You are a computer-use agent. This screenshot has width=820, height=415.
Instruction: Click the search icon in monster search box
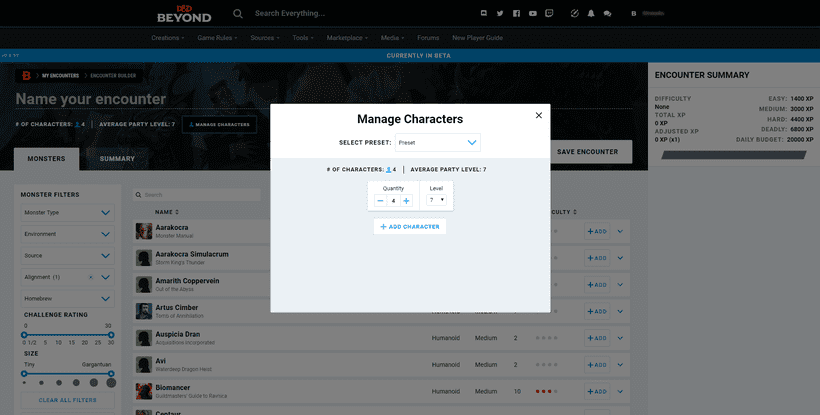click(139, 195)
